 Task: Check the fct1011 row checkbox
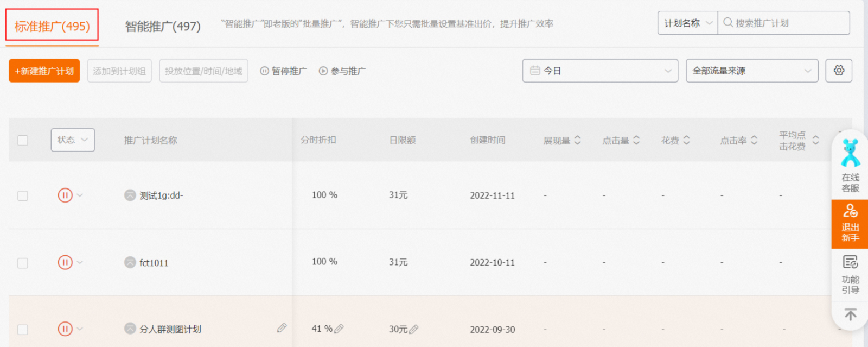click(x=23, y=263)
